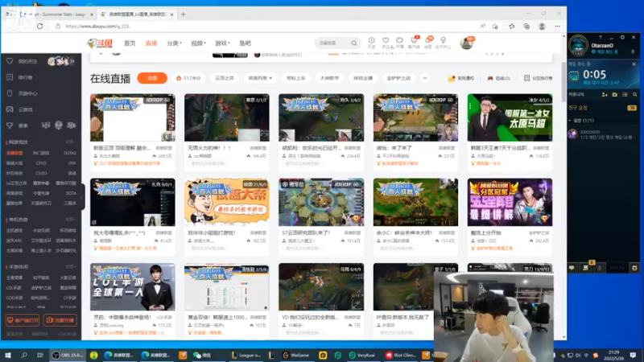Select the S12 filter pill with flame
Viewport: 644px width, 362px height.
click(188, 78)
